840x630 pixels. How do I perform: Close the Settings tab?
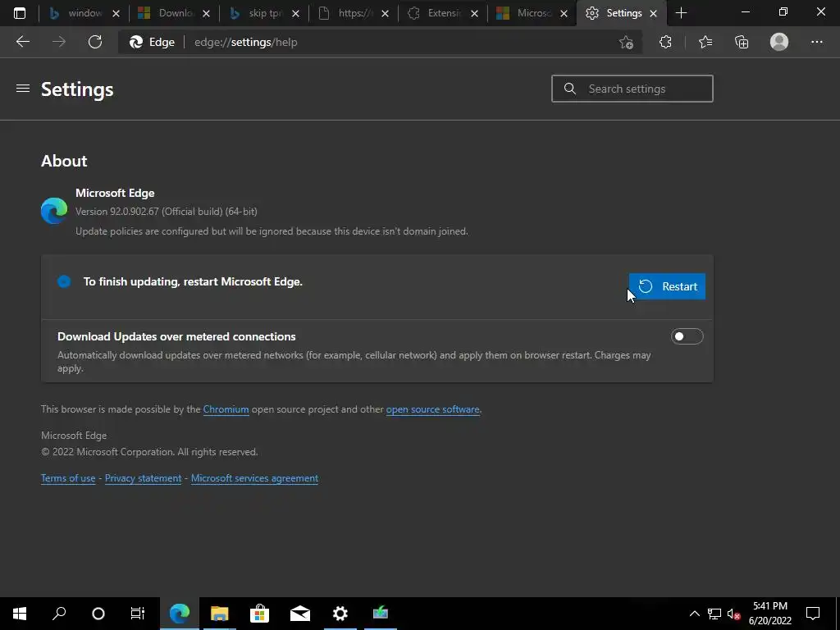(x=653, y=13)
